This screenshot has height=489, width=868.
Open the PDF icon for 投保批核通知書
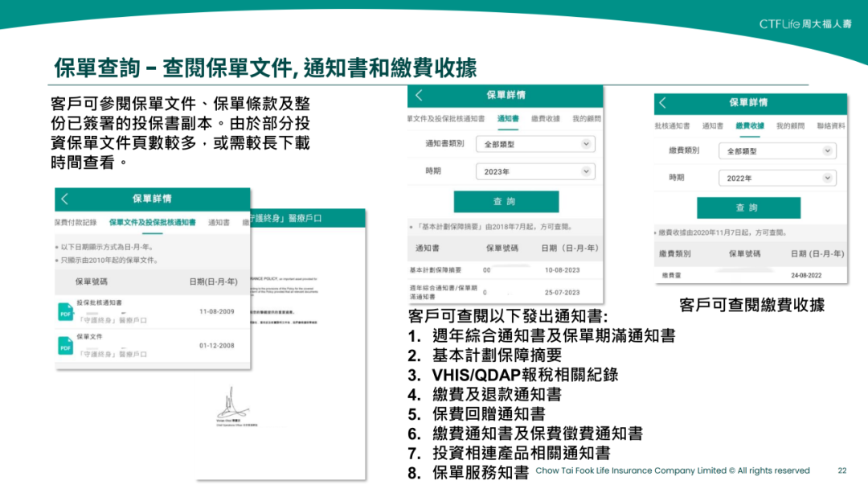click(65, 312)
